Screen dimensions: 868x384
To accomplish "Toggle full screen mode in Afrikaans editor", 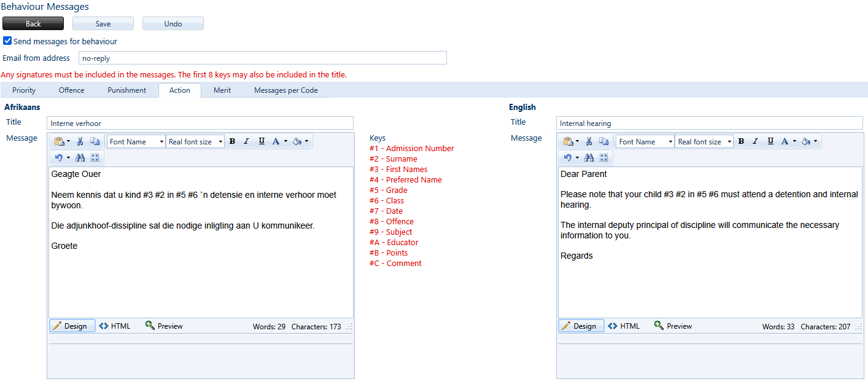I will [95, 158].
